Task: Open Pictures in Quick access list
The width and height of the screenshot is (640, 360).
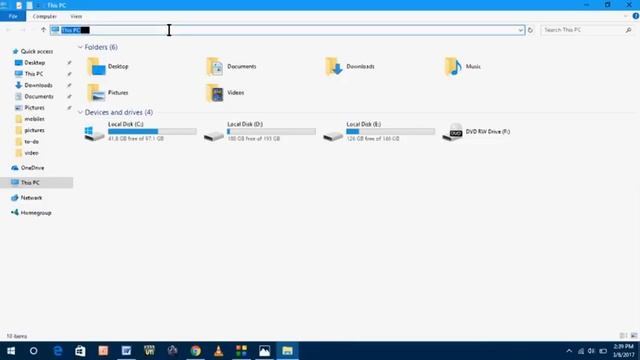Action: coord(34,108)
